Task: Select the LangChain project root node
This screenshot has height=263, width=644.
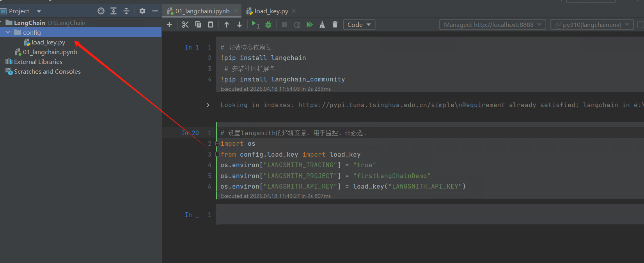Action: 29,23
